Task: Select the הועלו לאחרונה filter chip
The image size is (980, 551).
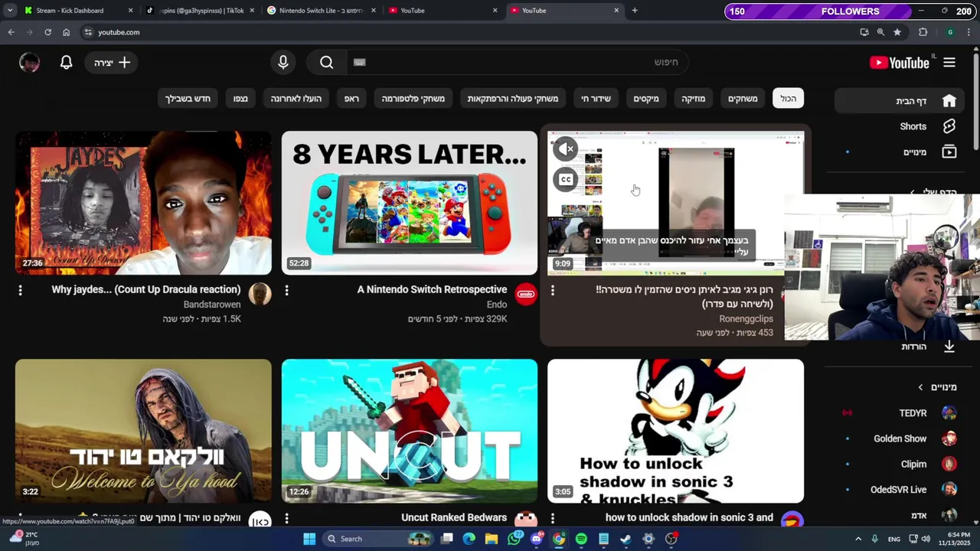Action: [296, 99]
